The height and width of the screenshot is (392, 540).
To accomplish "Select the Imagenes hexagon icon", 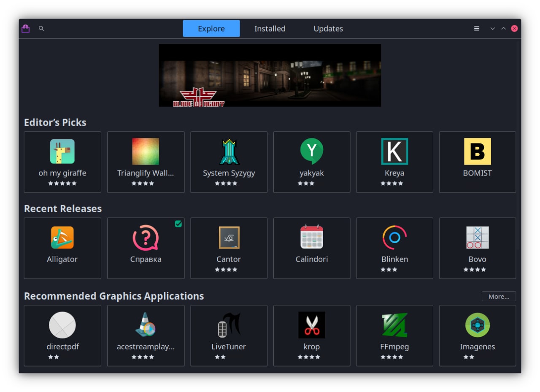I will point(478,325).
